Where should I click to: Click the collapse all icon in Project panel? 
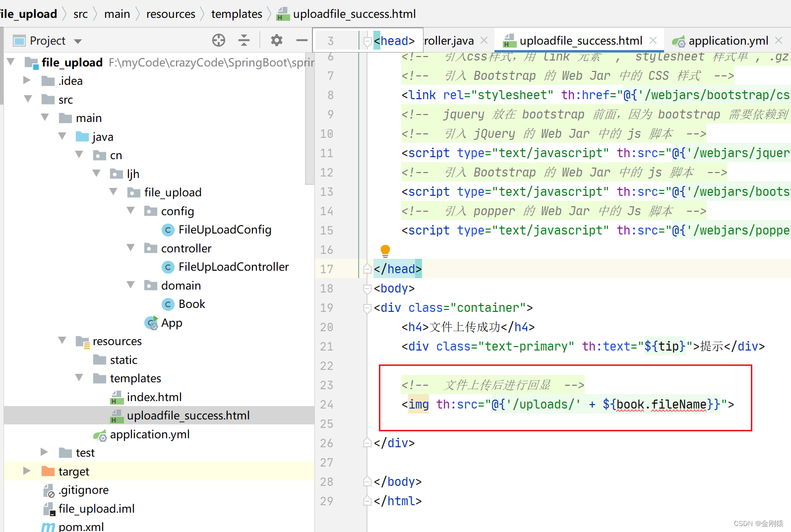click(x=244, y=40)
